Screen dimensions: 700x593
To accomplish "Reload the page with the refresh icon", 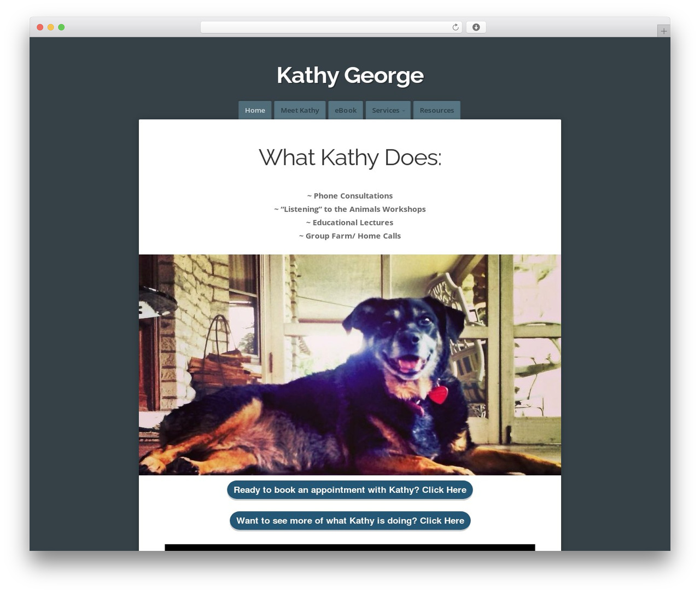I will coord(455,27).
